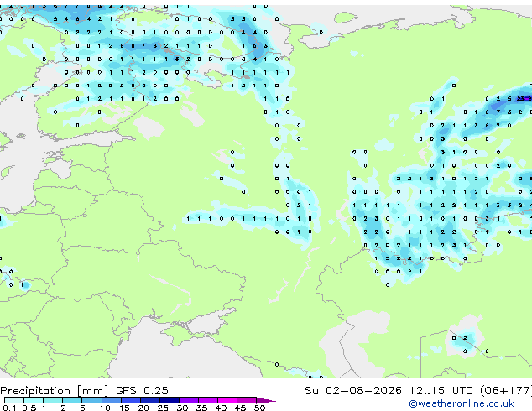This screenshot has width=532, height=411.
Task: Click the 1–2 mm legend color swatch
Action: (x=53, y=400)
